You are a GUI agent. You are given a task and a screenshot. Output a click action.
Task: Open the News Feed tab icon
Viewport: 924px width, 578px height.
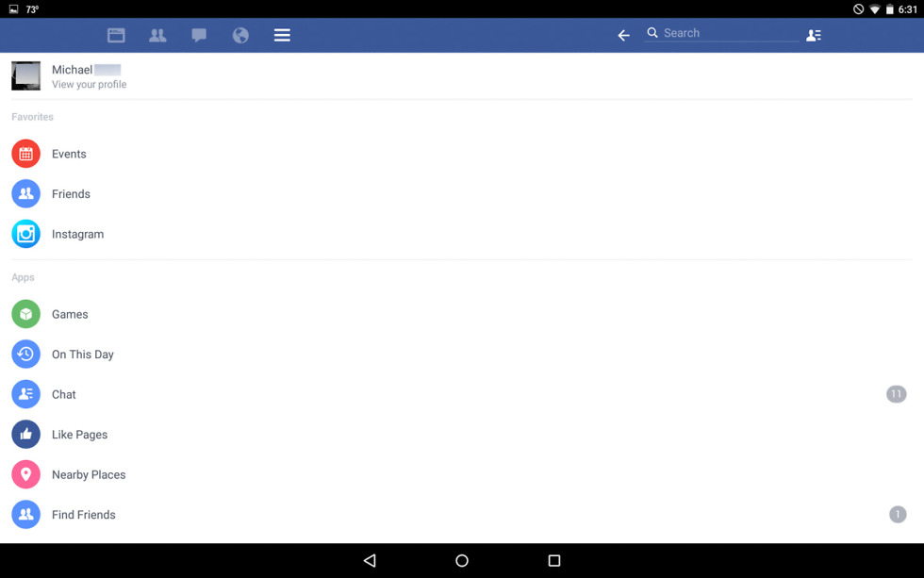(x=116, y=35)
